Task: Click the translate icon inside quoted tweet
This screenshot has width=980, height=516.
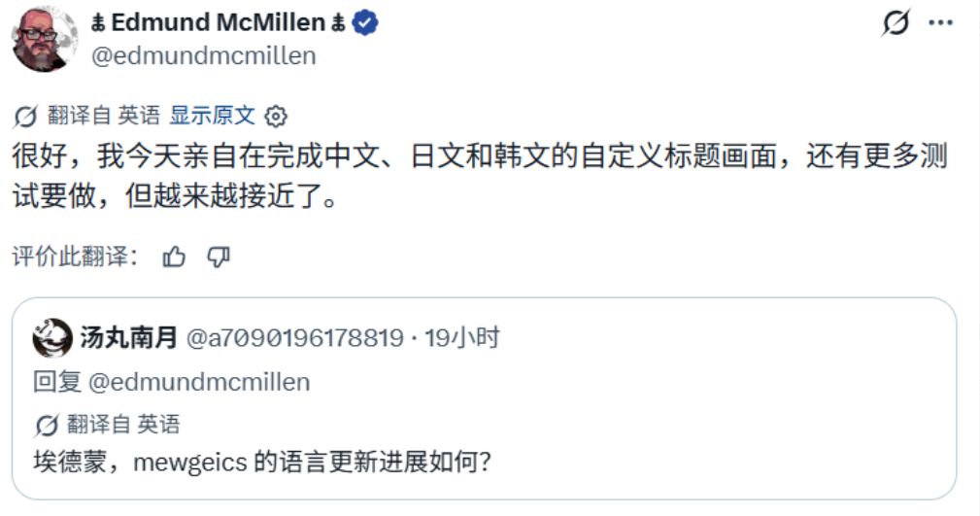Action: (47, 426)
